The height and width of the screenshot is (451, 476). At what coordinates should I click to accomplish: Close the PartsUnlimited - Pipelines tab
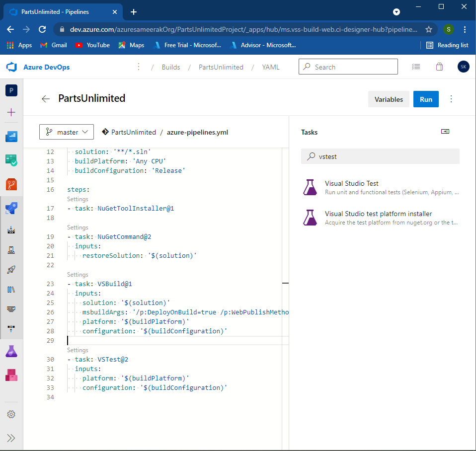[115, 12]
